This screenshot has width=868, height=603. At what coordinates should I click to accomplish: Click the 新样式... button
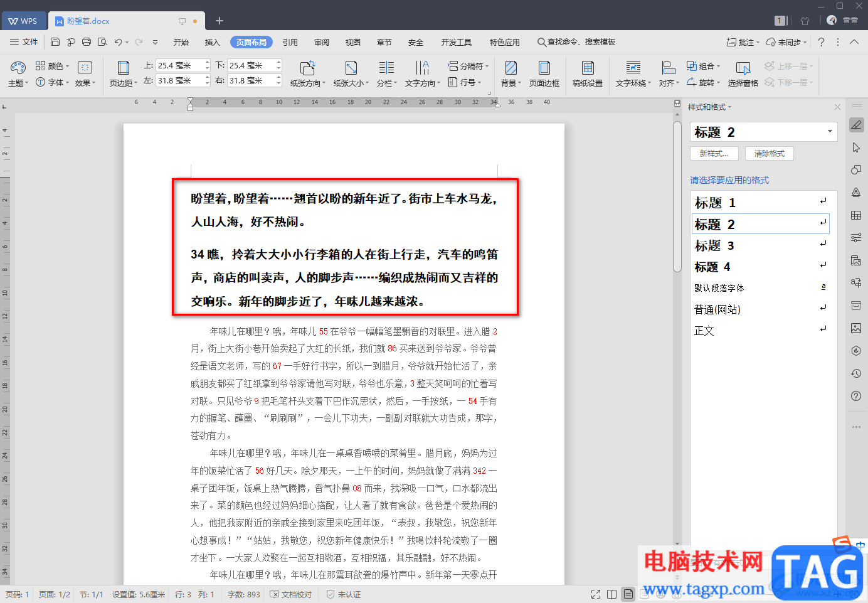(x=714, y=154)
